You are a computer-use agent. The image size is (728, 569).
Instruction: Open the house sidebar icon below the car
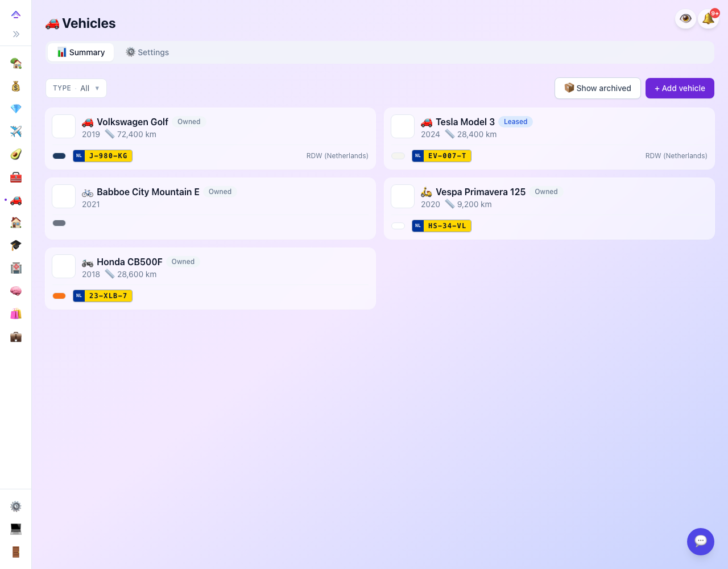point(16,222)
